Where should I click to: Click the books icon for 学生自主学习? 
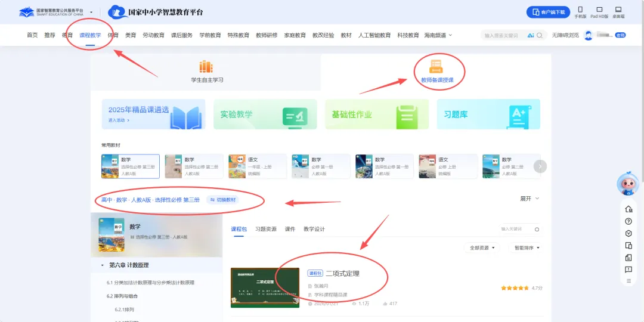click(x=206, y=67)
